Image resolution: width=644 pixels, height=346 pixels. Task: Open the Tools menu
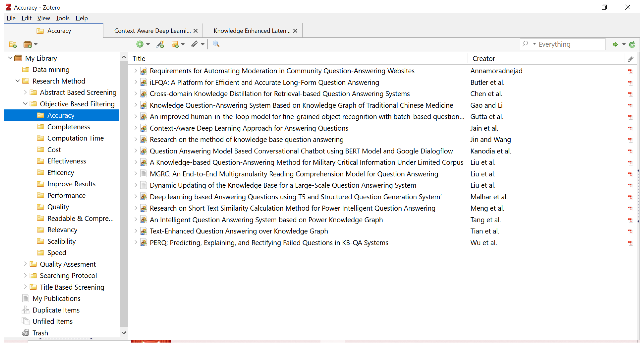[x=63, y=18]
